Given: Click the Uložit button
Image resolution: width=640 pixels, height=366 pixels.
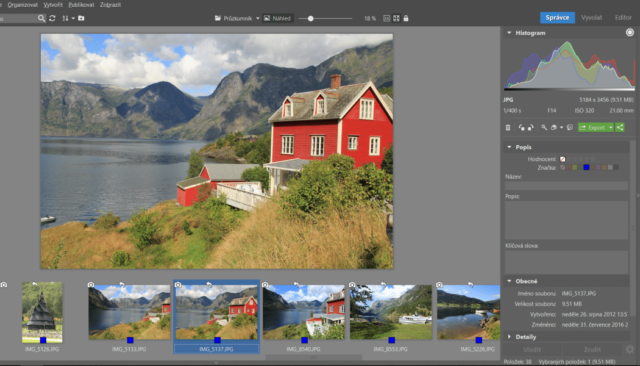Looking at the screenshot, I should click(x=532, y=350).
